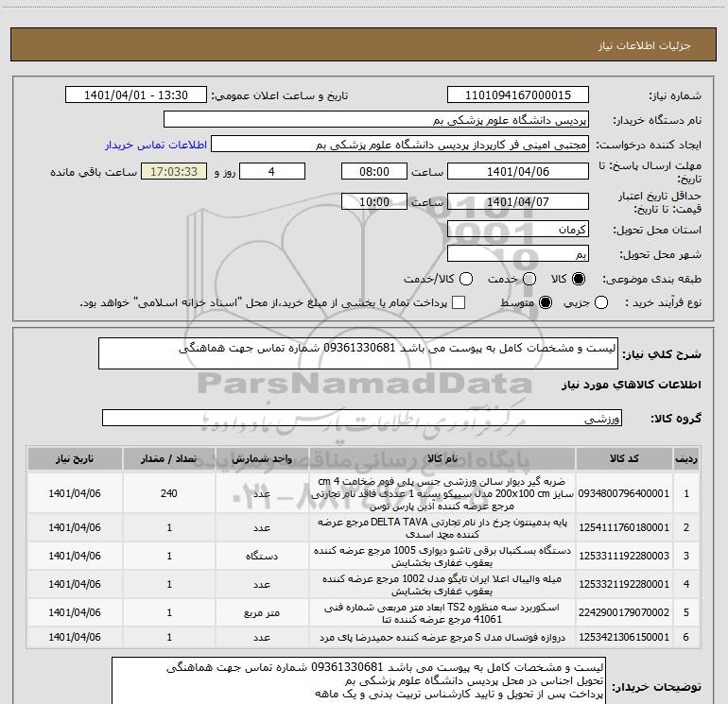Click the میله والیبال اعلا item name
This screenshot has height=704, width=728.
(x=442, y=584)
